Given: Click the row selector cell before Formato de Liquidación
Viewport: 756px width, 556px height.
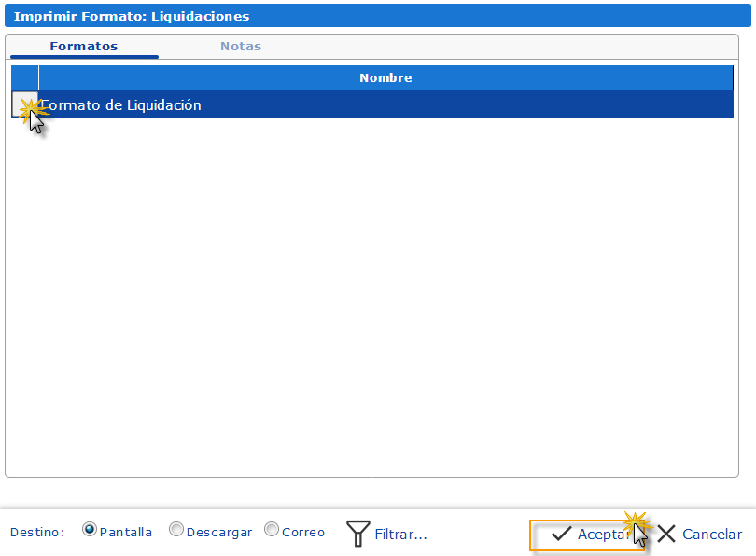Looking at the screenshot, I should (x=25, y=104).
